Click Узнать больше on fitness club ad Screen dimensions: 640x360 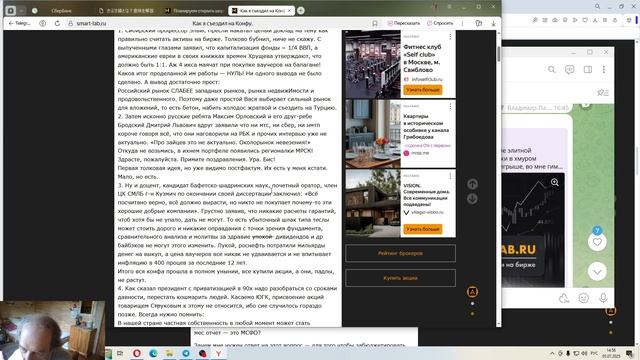coord(422,90)
